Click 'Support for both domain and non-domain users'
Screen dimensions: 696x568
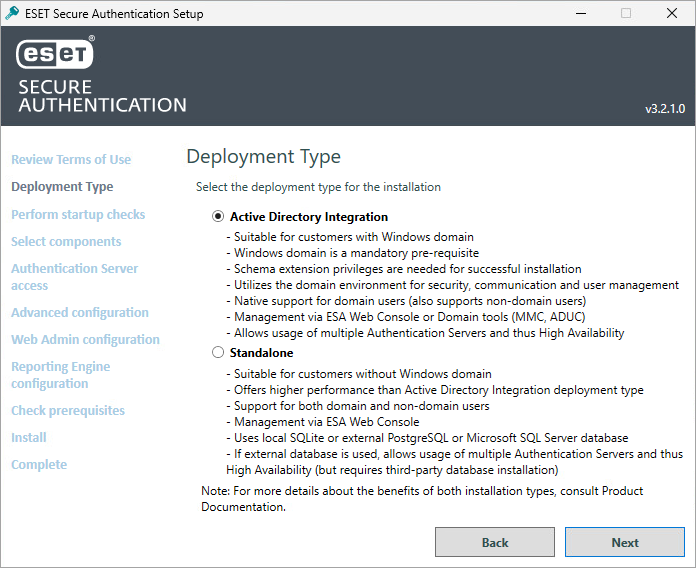[358, 406]
